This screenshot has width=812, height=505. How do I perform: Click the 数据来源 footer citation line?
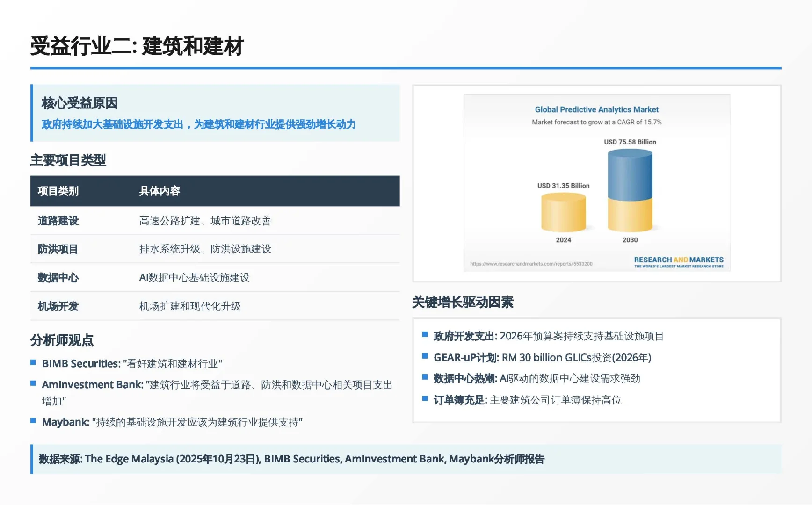click(x=291, y=459)
